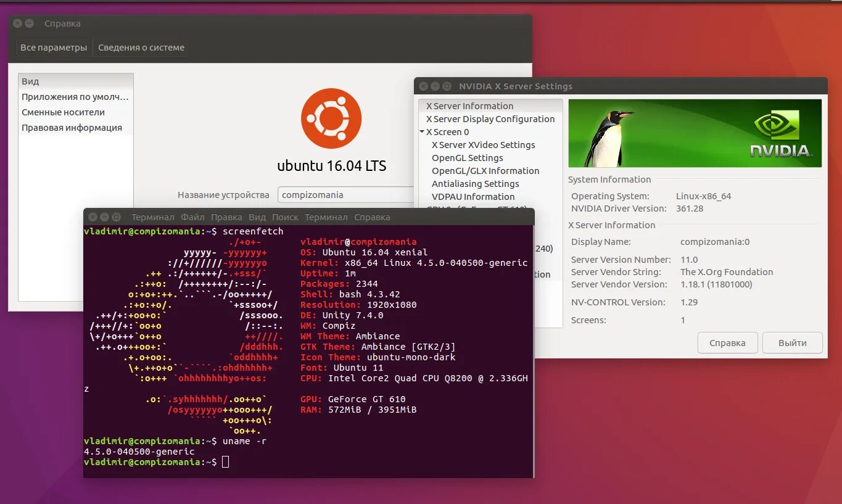The height and width of the screenshot is (504, 842).
Task: Click the GPU: GeForce GT 610 line
Action: click(x=353, y=399)
